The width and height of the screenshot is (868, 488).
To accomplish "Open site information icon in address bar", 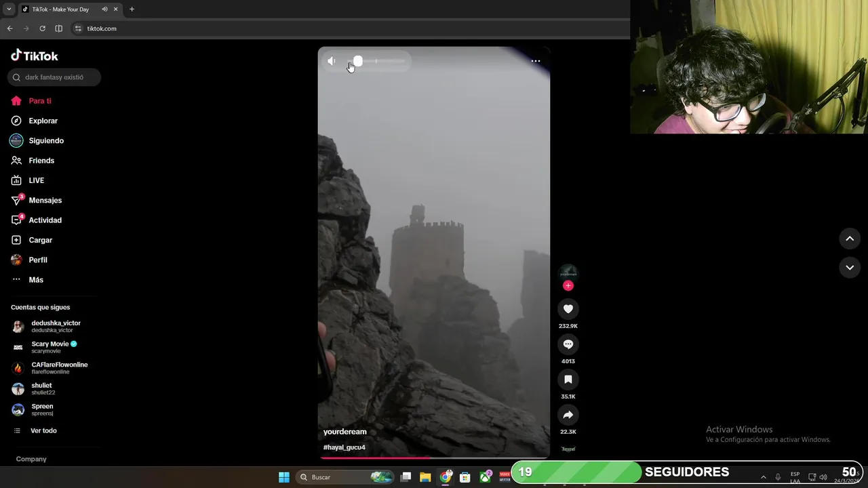I will (x=78, y=28).
